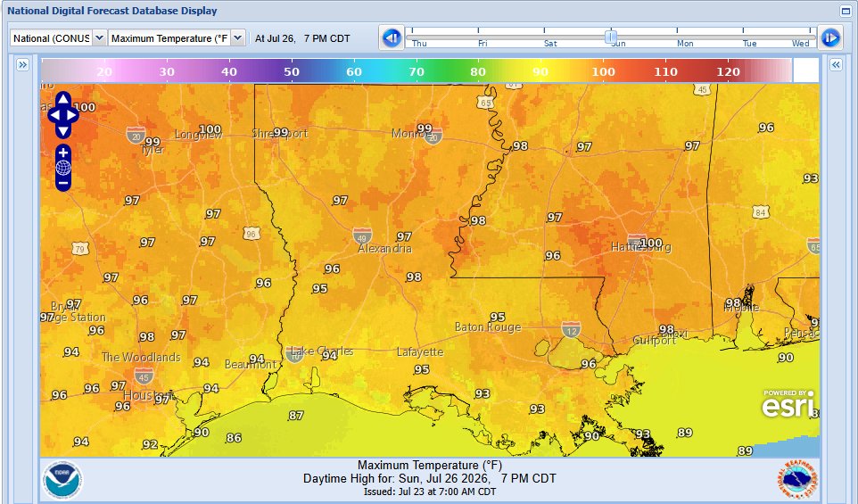Click the US 84 highway shield
The width and height of the screenshot is (858, 504).
coord(761,211)
